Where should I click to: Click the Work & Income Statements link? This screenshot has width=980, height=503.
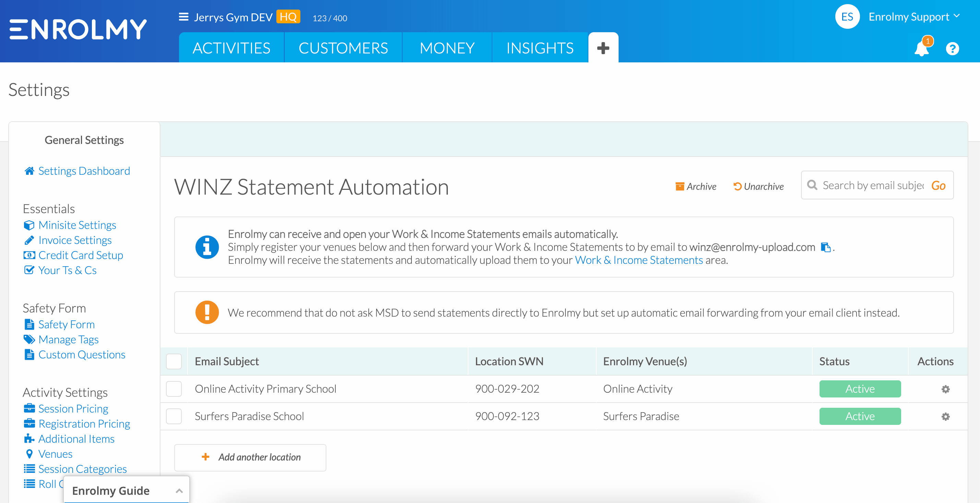click(x=639, y=260)
